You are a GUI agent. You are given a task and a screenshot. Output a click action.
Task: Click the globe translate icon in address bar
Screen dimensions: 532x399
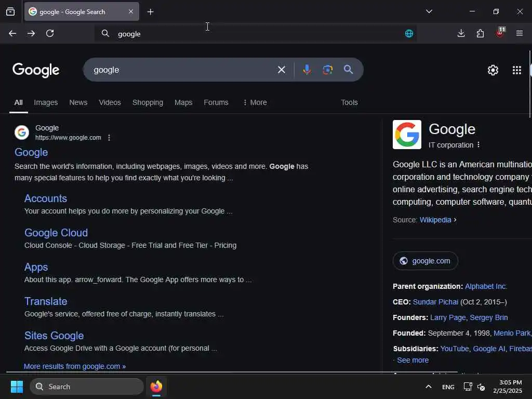[409, 34]
